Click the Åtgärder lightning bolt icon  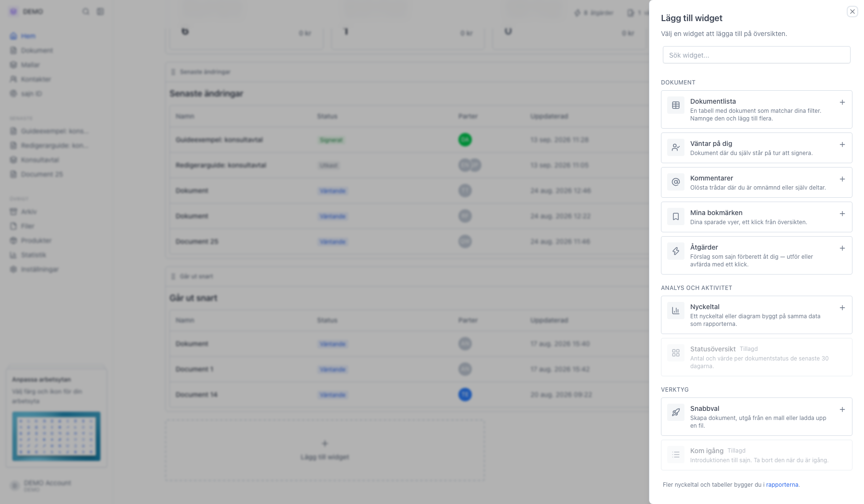pyautogui.click(x=676, y=251)
